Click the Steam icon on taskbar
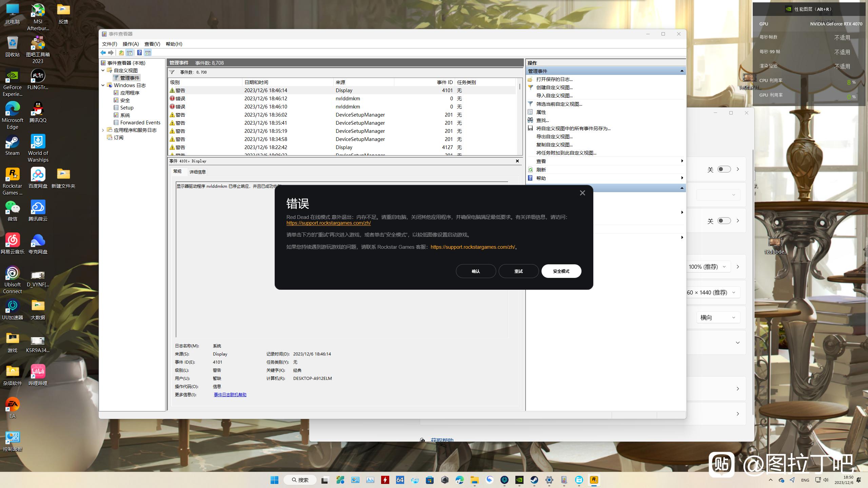 pyautogui.click(x=534, y=480)
